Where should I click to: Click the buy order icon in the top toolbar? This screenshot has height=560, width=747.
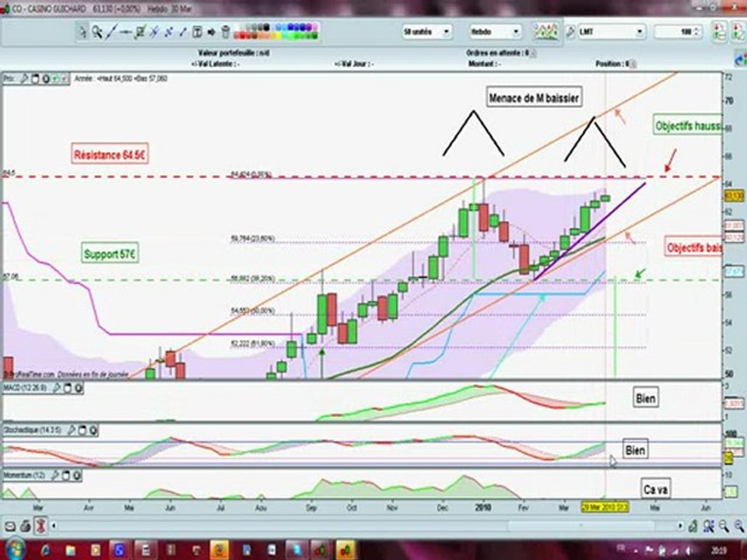point(719,32)
